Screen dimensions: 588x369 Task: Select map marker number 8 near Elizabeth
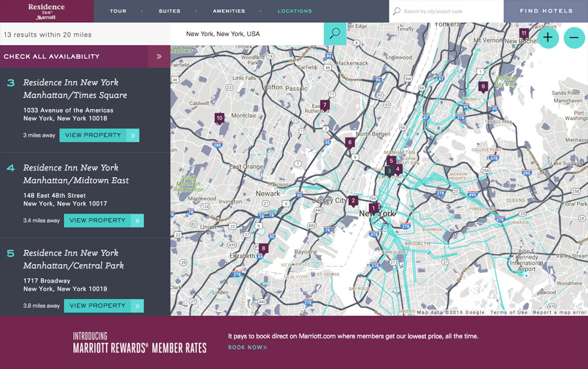263,248
